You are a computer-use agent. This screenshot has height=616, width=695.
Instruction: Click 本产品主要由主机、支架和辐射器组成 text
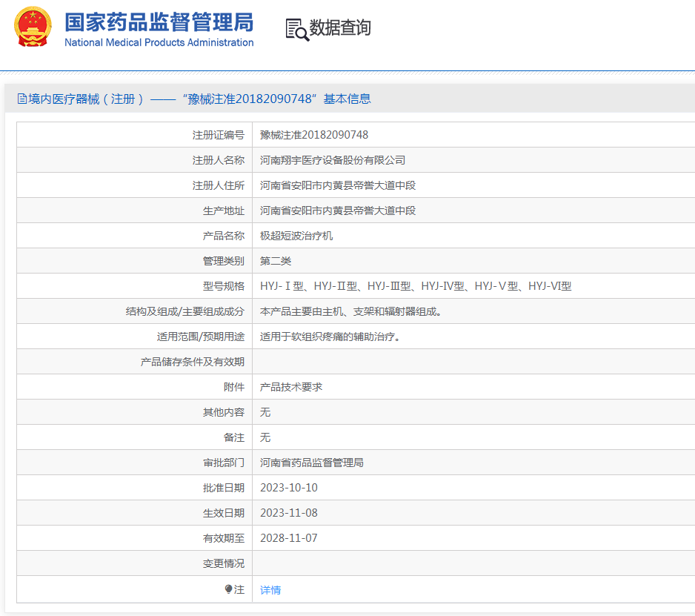pyautogui.click(x=351, y=312)
